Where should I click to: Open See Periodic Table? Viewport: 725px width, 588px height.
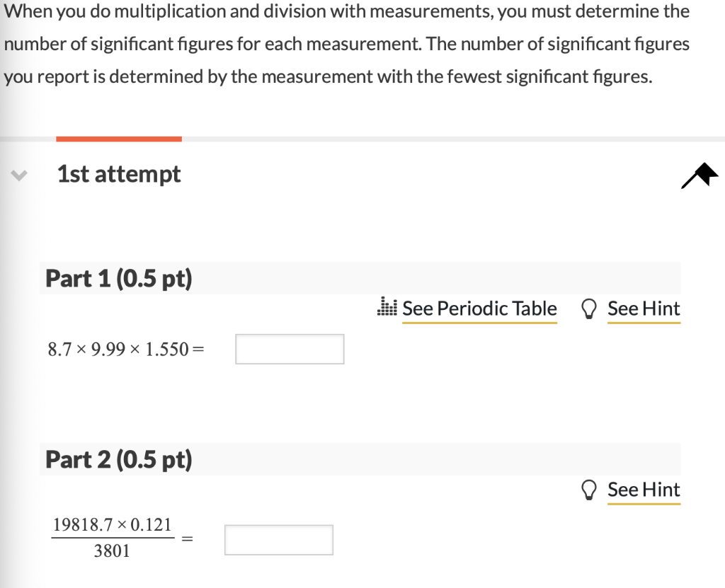479,309
